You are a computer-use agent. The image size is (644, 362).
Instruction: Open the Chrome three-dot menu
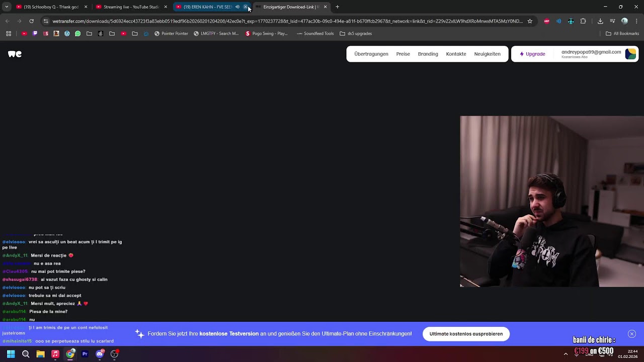point(636,21)
